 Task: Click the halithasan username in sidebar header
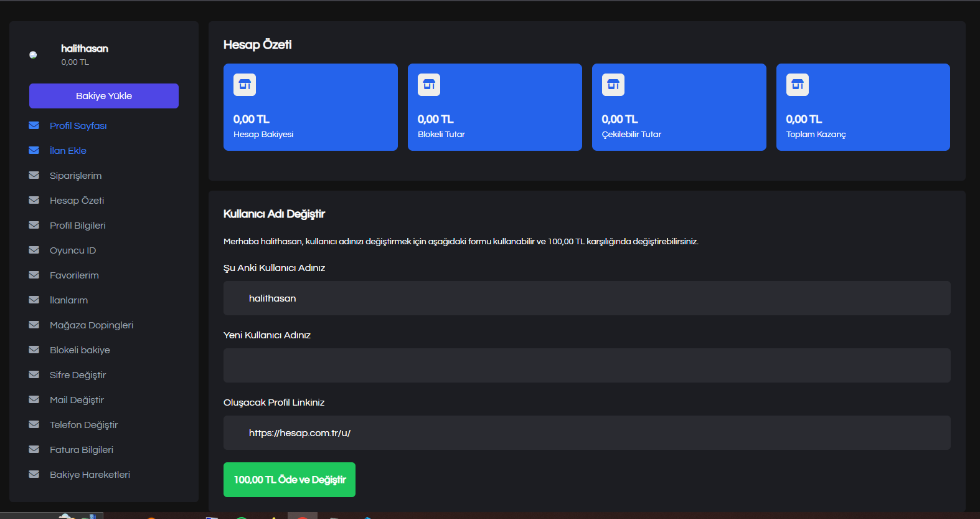point(85,49)
